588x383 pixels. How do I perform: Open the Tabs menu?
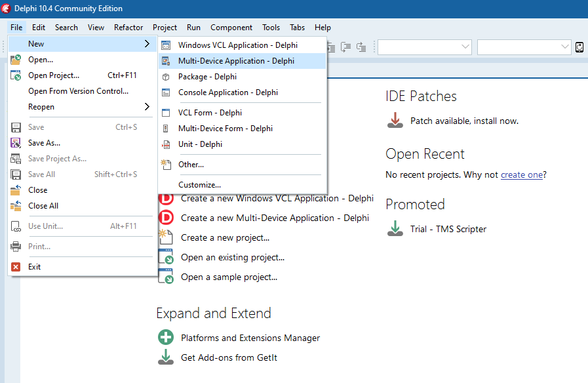[x=298, y=28]
